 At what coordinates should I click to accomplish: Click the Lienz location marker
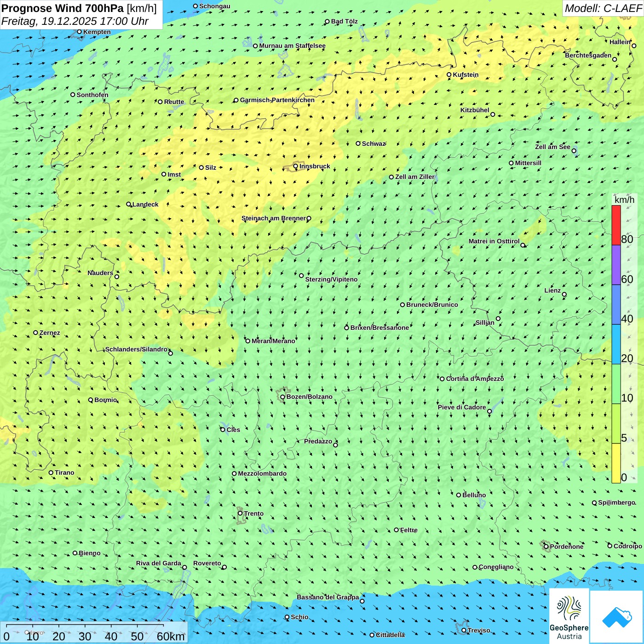coord(564,294)
